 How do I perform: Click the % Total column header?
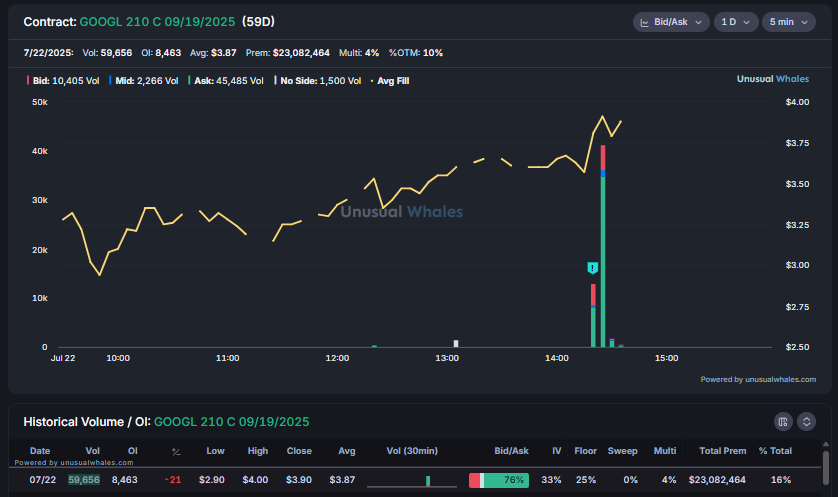tap(775, 451)
